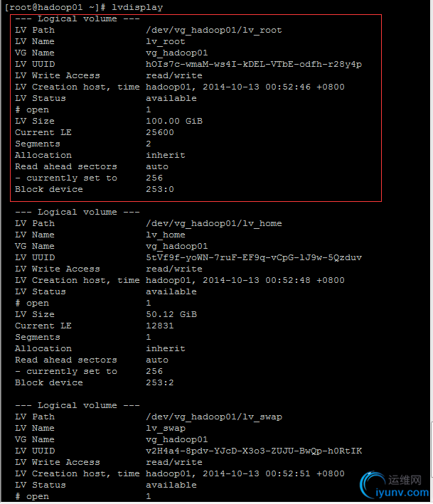Click the lvdisplay command at the prompt
Screen dimensions: 433x504
pyautogui.click(x=137, y=7)
